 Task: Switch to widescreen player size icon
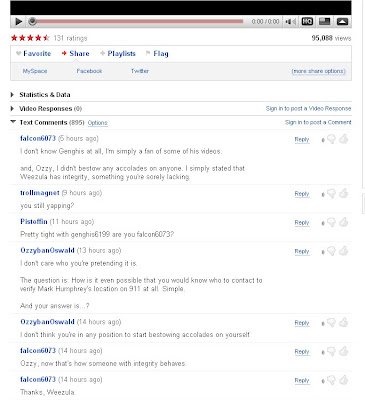coord(324,22)
